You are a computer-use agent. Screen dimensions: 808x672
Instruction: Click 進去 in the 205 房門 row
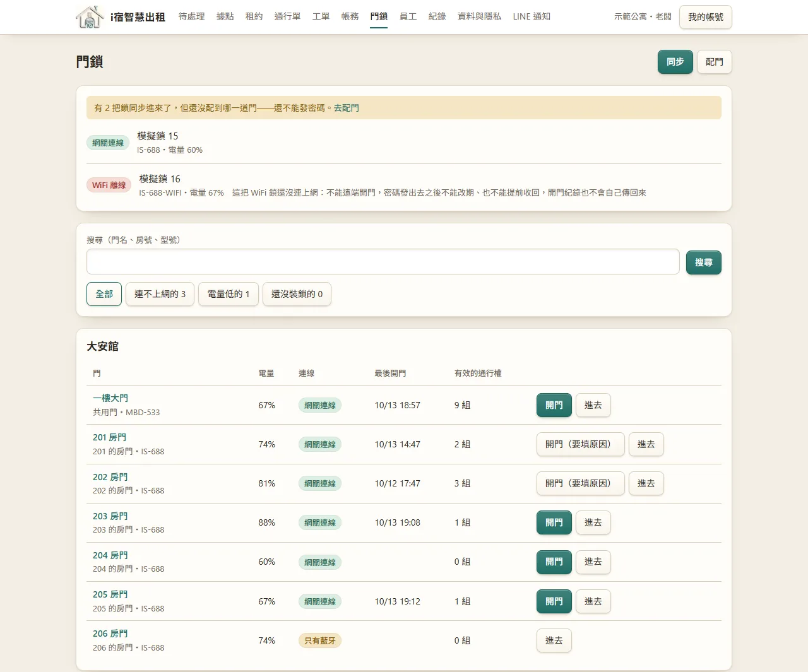pos(593,601)
